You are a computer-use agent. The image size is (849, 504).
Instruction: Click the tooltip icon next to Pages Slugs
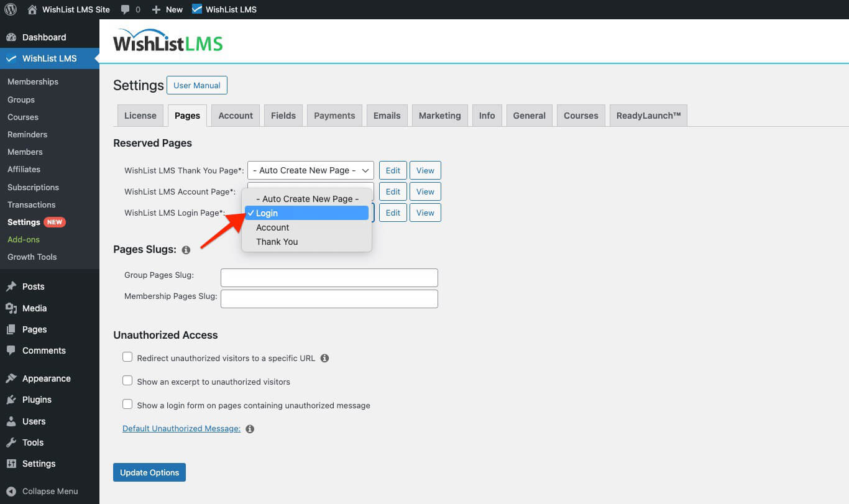click(185, 250)
